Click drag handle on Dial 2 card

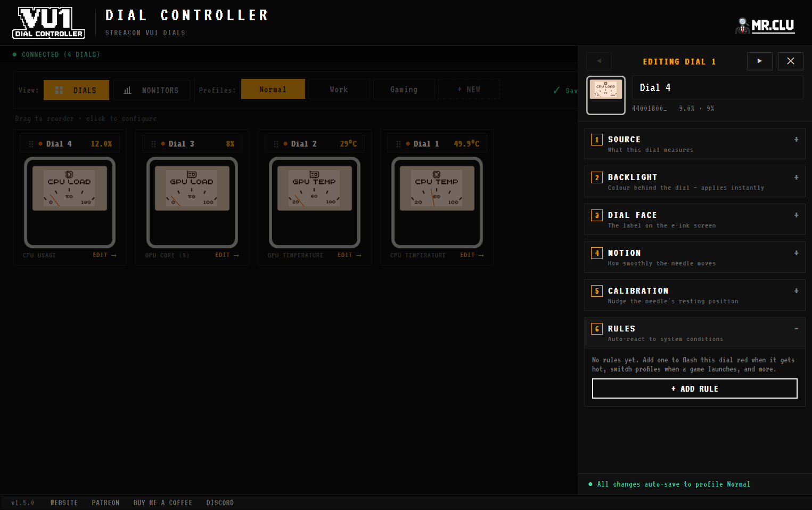coord(276,144)
